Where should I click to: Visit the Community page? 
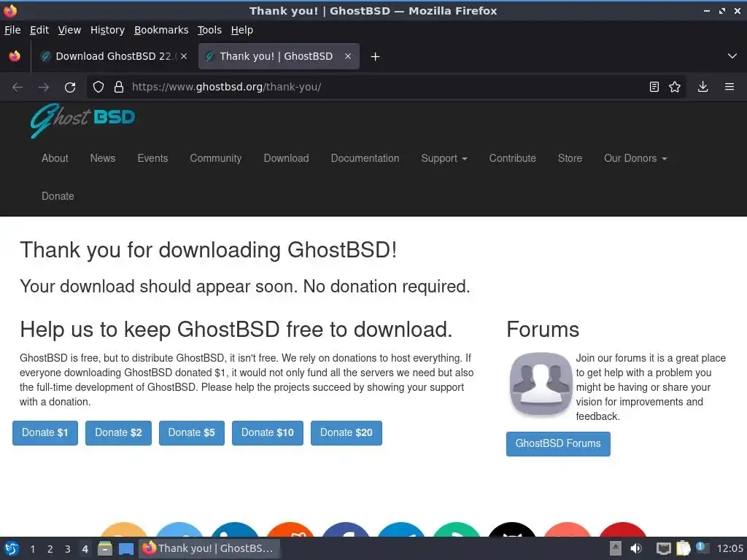tap(216, 158)
